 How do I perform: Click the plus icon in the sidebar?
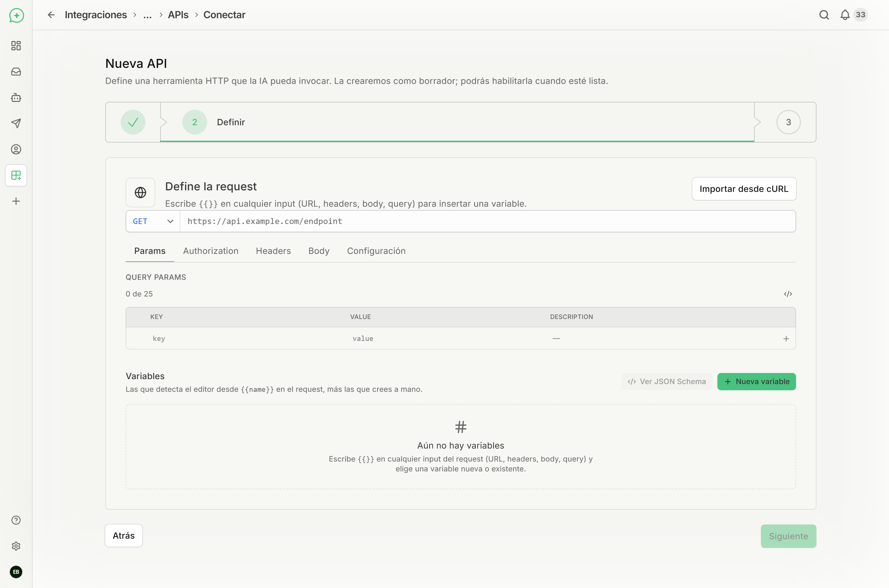click(x=16, y=201)
